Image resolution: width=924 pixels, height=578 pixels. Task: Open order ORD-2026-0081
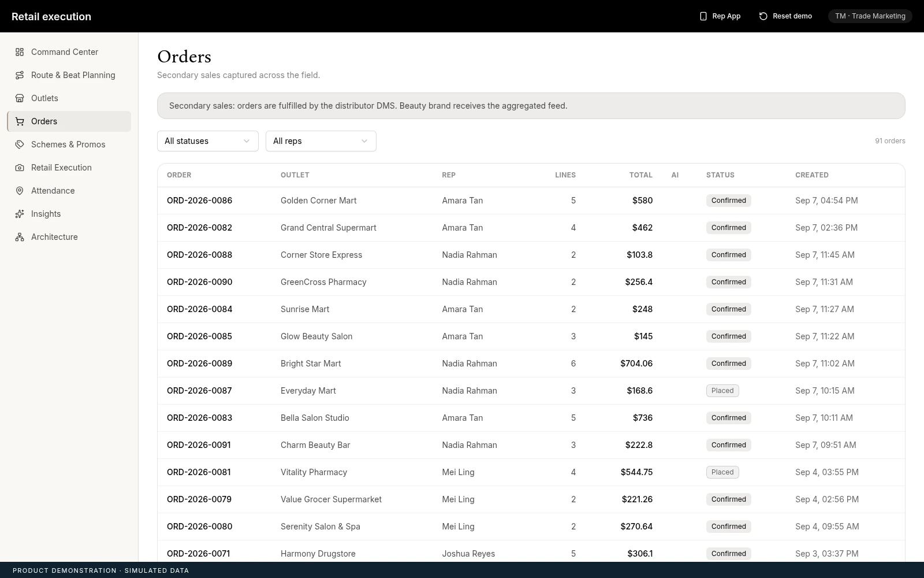(199, 472)
